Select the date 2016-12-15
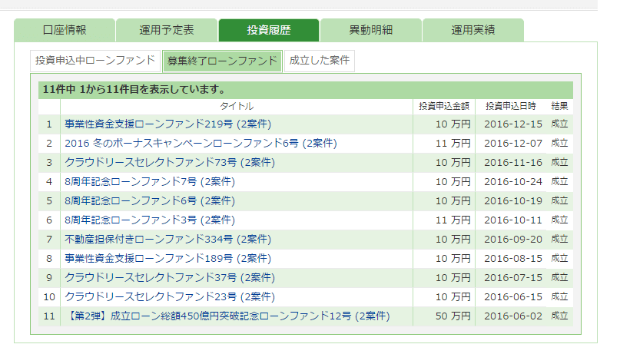The height and width of the screenshot is (364, 620). point(513,124)
